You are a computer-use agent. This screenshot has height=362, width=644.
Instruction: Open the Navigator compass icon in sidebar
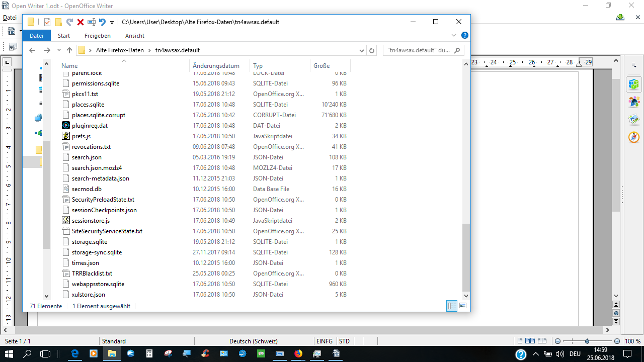pyautogui.click(x=634, y=137)
